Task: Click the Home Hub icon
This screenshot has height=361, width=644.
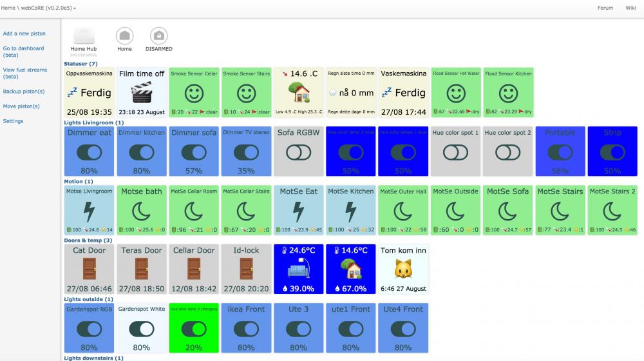Action: coord(83,35)
